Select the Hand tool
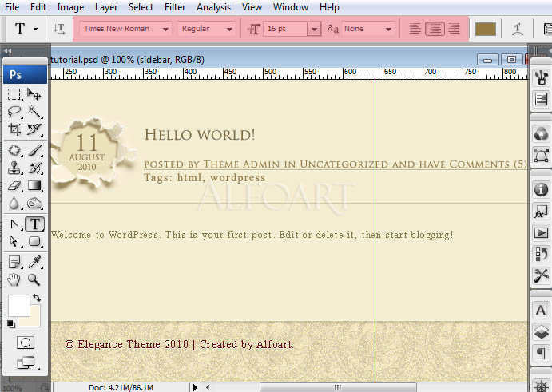 point(14,279)
